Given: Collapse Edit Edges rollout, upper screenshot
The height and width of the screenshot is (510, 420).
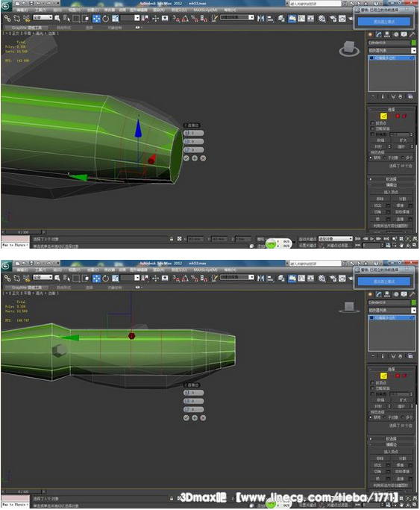Looking at the screenshot, I should pos(392,184).
